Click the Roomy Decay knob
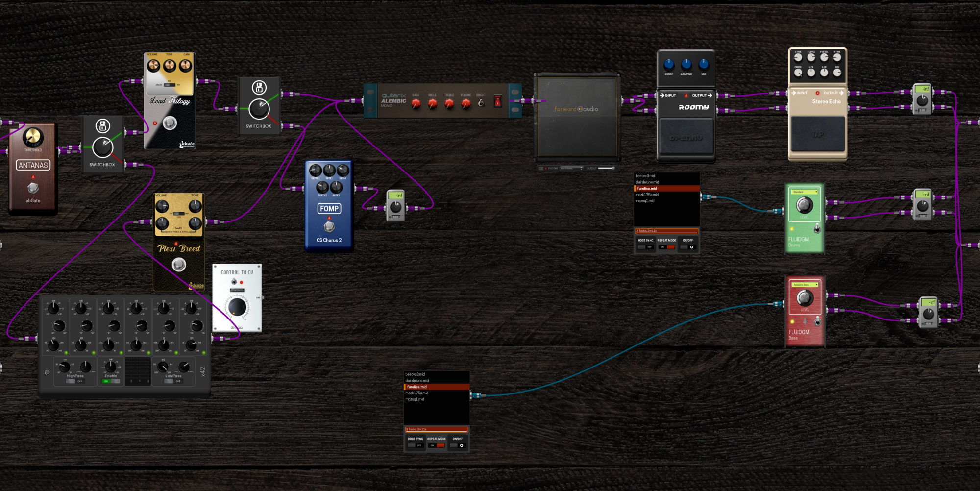Viewport: 980px width, 491px height. coord(669,64)
